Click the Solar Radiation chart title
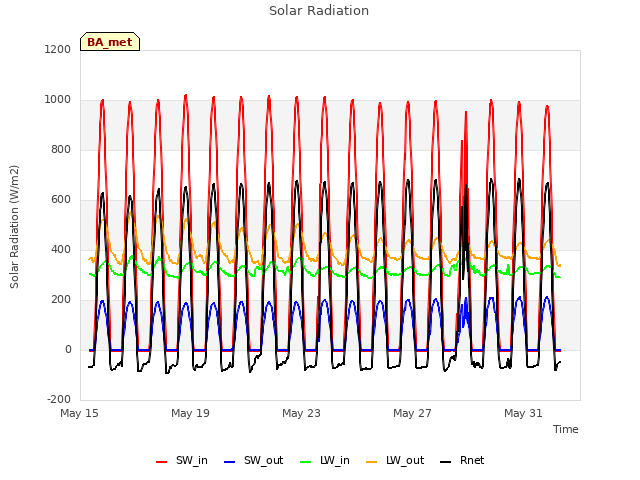This screenshot has width=640, height=480. [x=319, y=11]
